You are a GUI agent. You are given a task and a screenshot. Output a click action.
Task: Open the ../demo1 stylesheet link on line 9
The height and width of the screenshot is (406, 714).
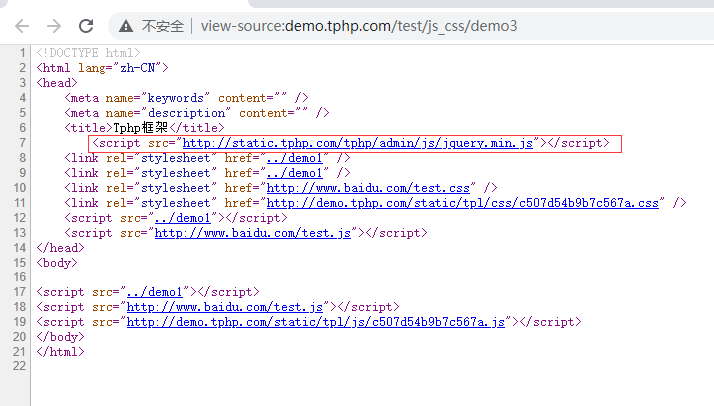294,173
